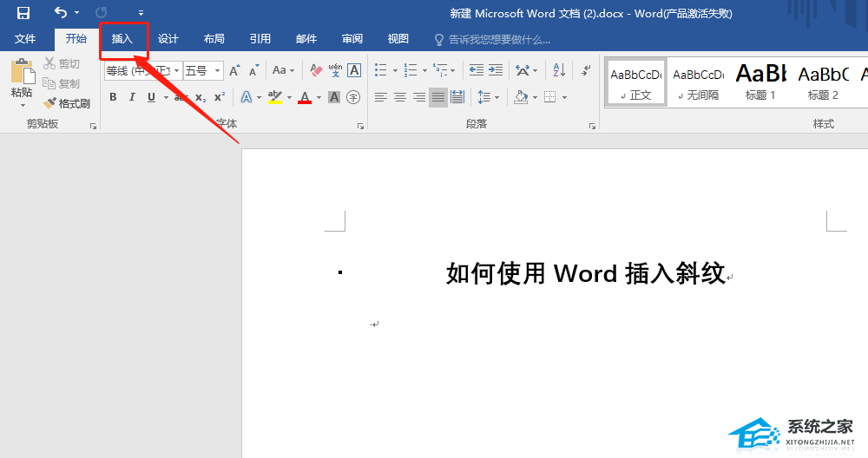Image resolution: width=868 pixels, height=458 pixels.
Task: Click the Save icon in title bar
Action: 23,13
